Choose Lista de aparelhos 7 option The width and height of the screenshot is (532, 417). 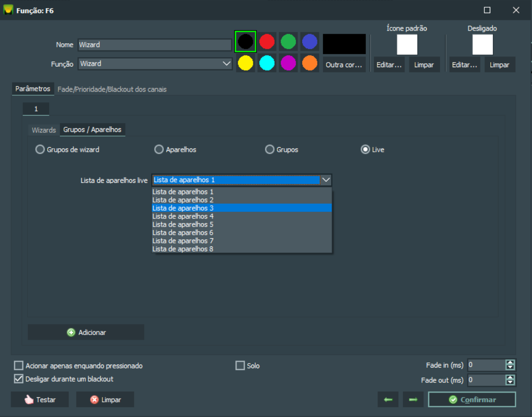(x=242, y=241)
